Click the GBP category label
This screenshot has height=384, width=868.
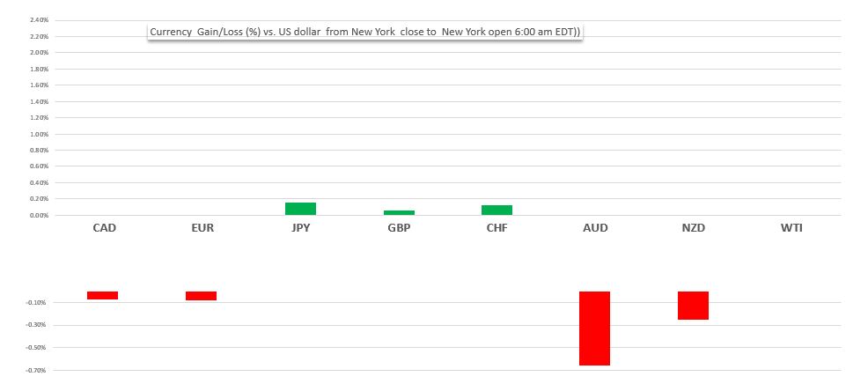point(399,227)
